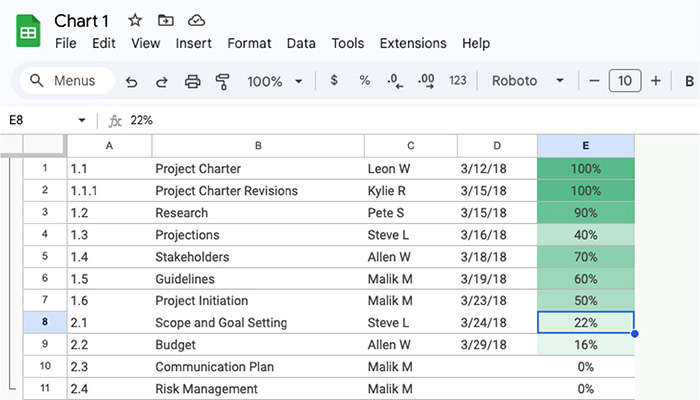
Task: Decrease decimal places icon
Action: (395, 81)
